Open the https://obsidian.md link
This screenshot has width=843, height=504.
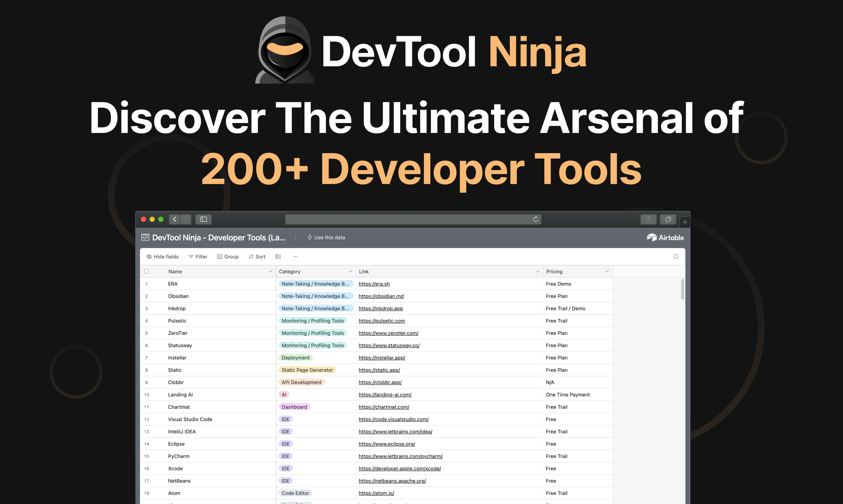click(x=381, y=296)
